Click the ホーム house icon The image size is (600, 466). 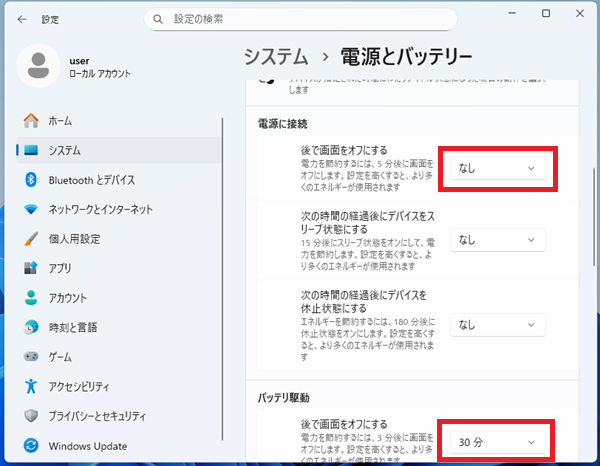coord(31,121)
